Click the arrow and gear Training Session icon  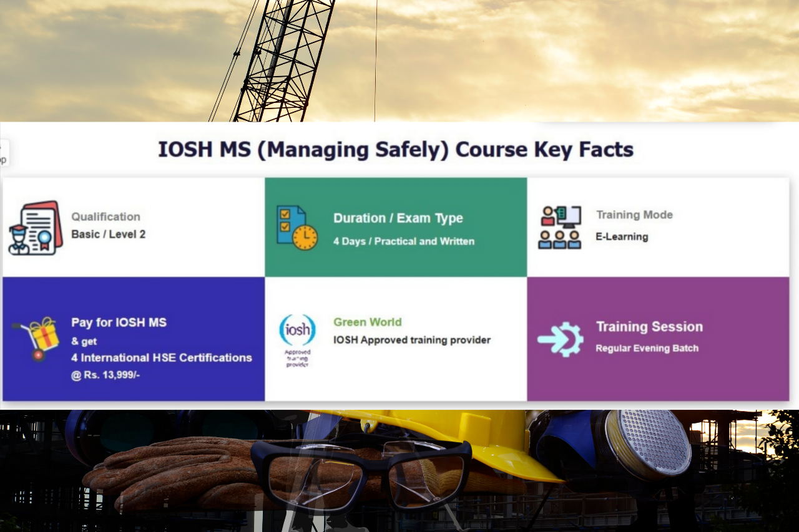pos(561,339)
